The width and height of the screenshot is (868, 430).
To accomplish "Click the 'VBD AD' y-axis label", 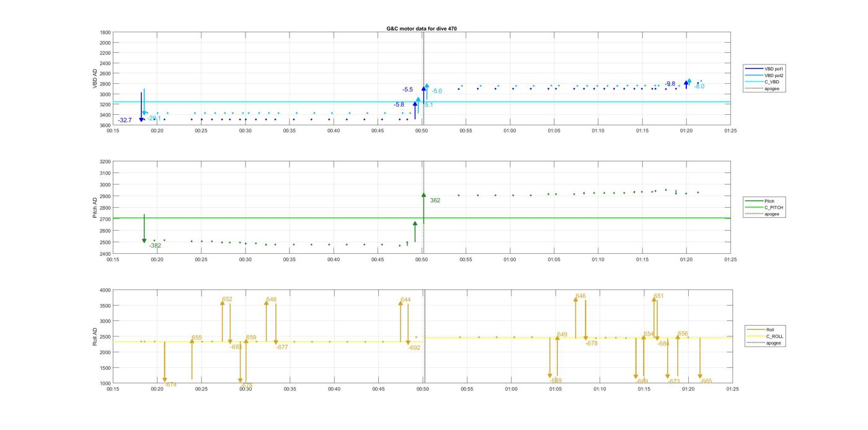I will (x=95, y=79).
